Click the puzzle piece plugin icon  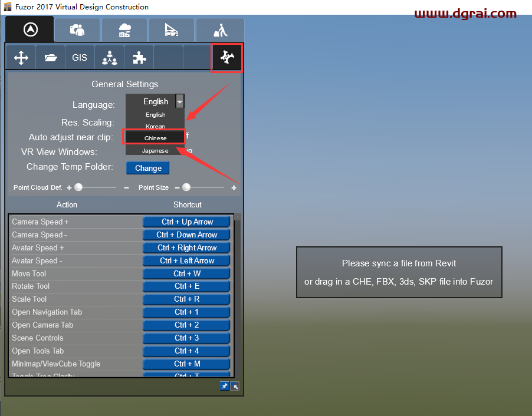[139, 58]
